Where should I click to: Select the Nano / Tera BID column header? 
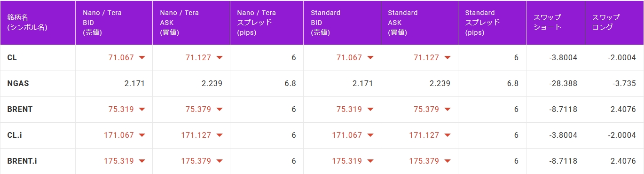click(102, 23)
